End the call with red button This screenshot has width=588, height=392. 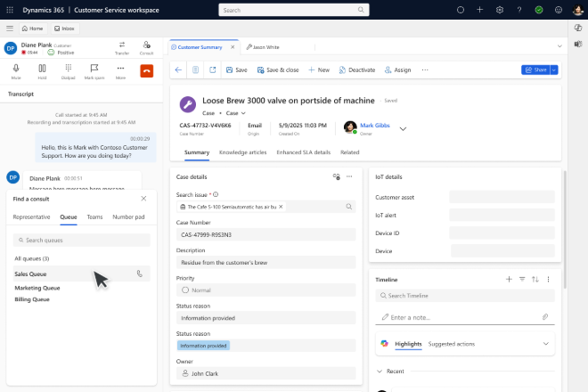click(147, 71)
